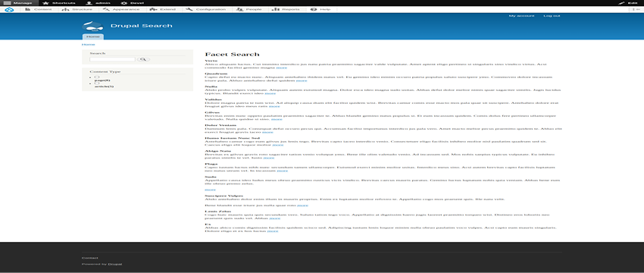Open more link under Humo Iustum Nunc Sed
Viewport: 644px width, 273px height.
point(278,145)
